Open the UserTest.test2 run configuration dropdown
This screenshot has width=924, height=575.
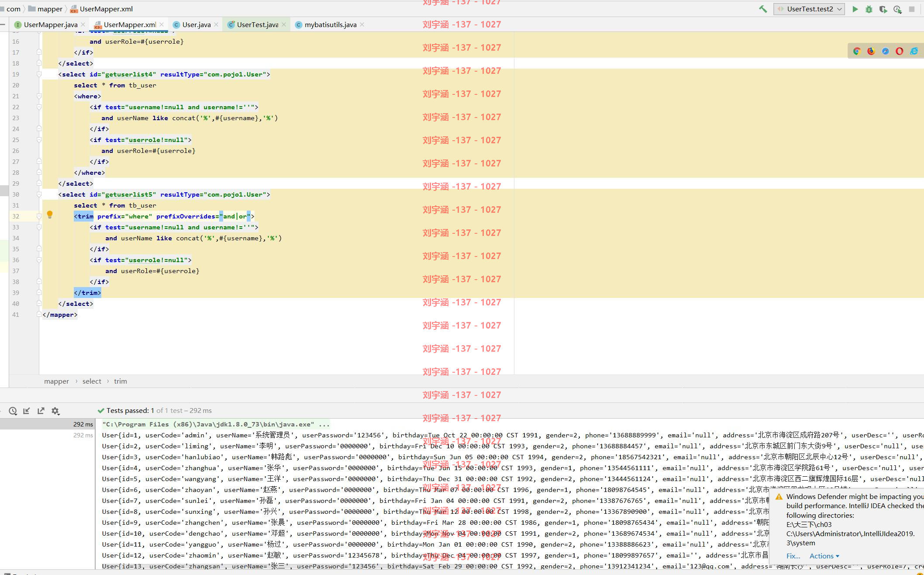809,9
